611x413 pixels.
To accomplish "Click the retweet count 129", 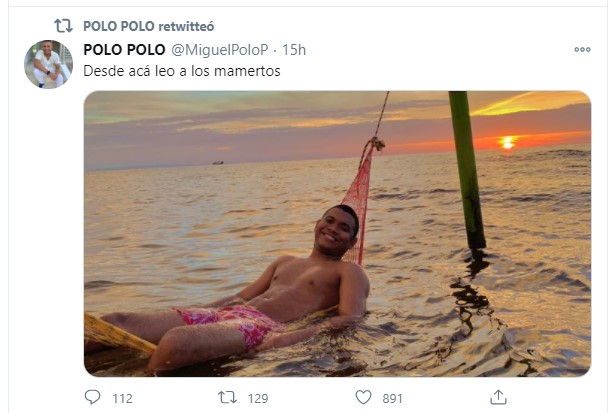I will pos(257,398).
